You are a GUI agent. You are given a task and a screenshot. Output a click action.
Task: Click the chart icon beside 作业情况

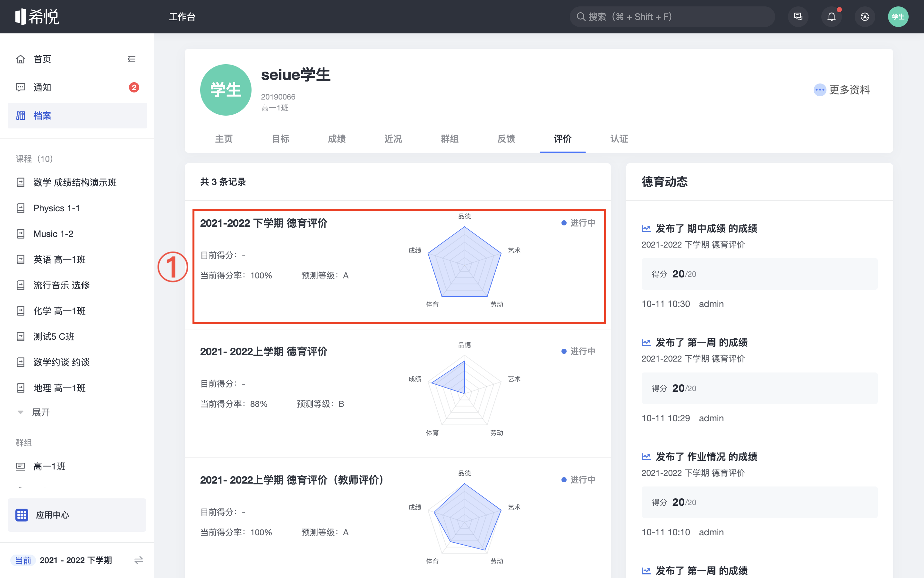point(646,456)
